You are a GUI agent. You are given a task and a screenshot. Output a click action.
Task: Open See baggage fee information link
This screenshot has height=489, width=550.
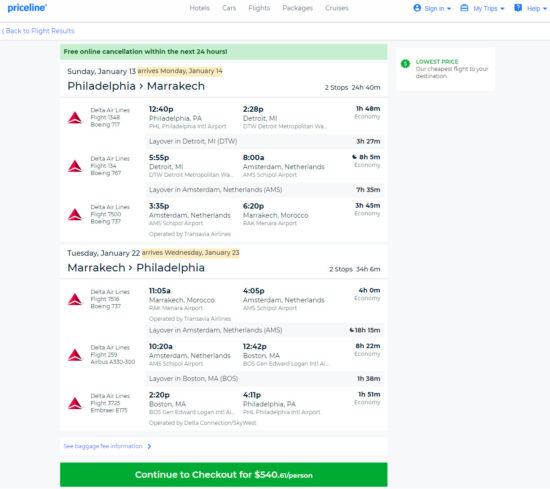103,446
